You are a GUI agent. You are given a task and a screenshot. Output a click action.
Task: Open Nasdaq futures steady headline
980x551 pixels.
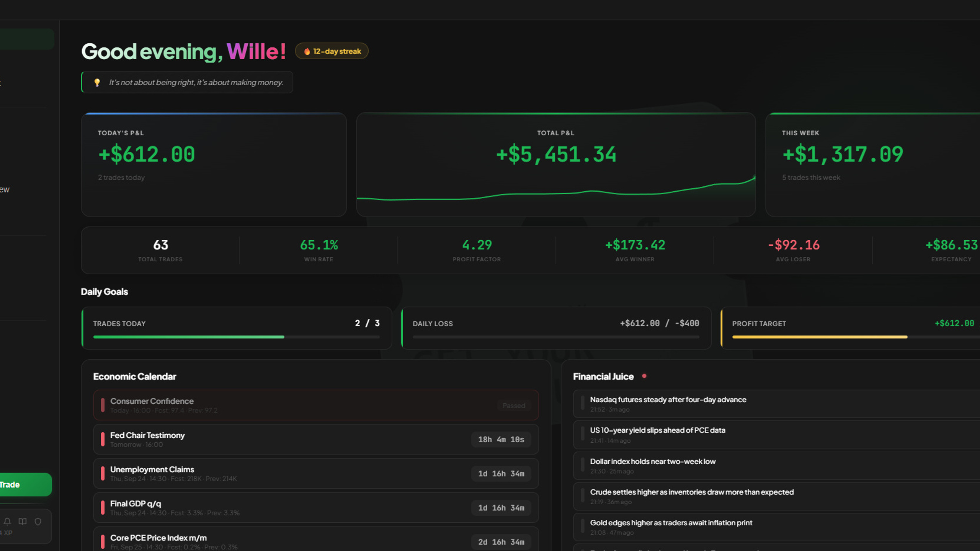776,404
